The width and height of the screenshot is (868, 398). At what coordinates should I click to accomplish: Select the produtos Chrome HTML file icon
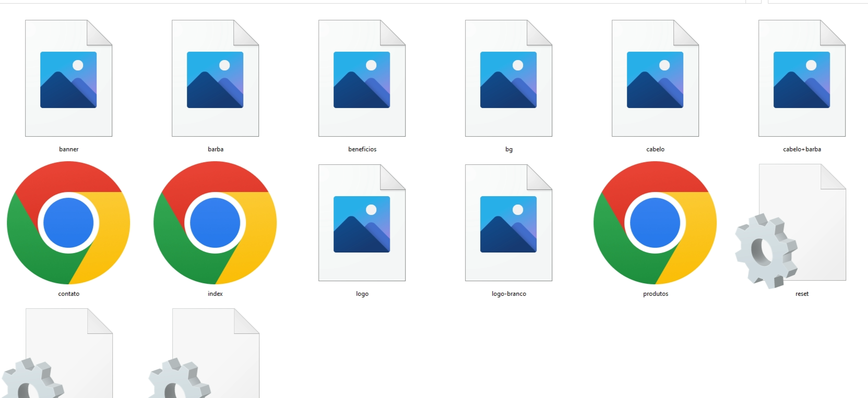pyautogui.click(x=655, y=223)
